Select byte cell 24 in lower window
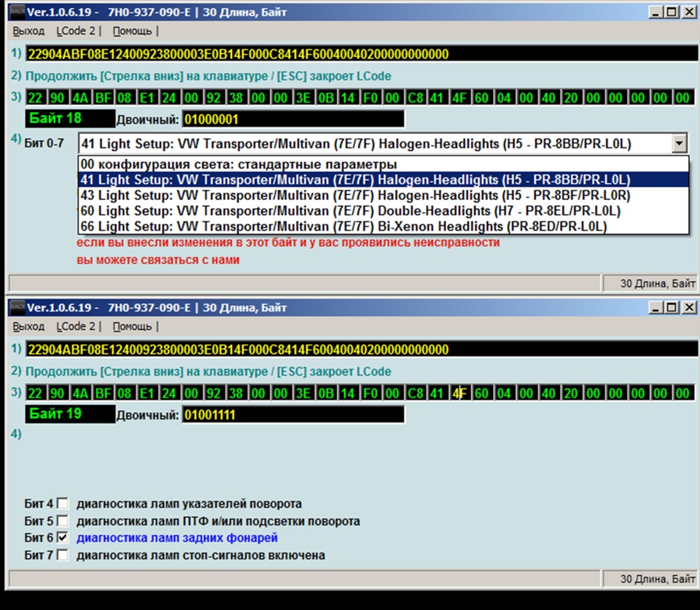This screenshot has width=700, height=610. tap(168, 393)
